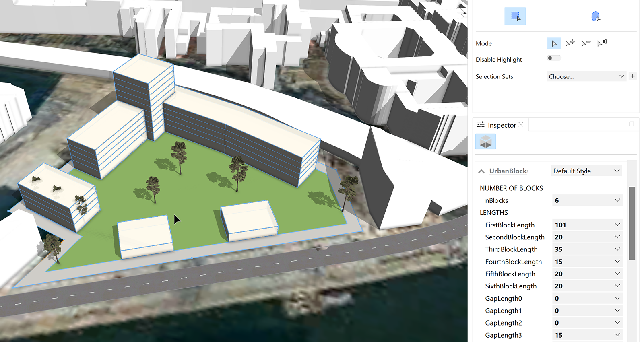The image size is (644, 342).
Task: Select the Inspector tab
Action: 501,125
